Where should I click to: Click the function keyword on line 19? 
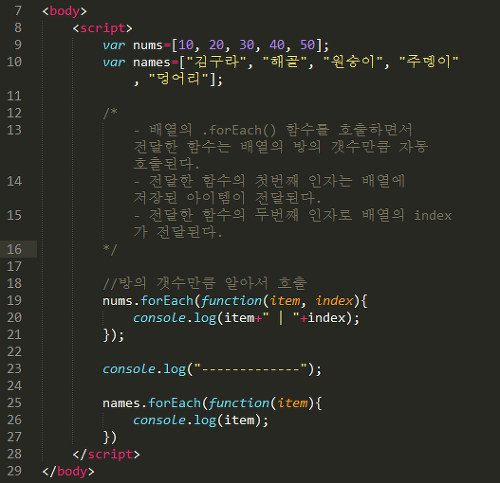pyautogui.click(x=231, y=301)
